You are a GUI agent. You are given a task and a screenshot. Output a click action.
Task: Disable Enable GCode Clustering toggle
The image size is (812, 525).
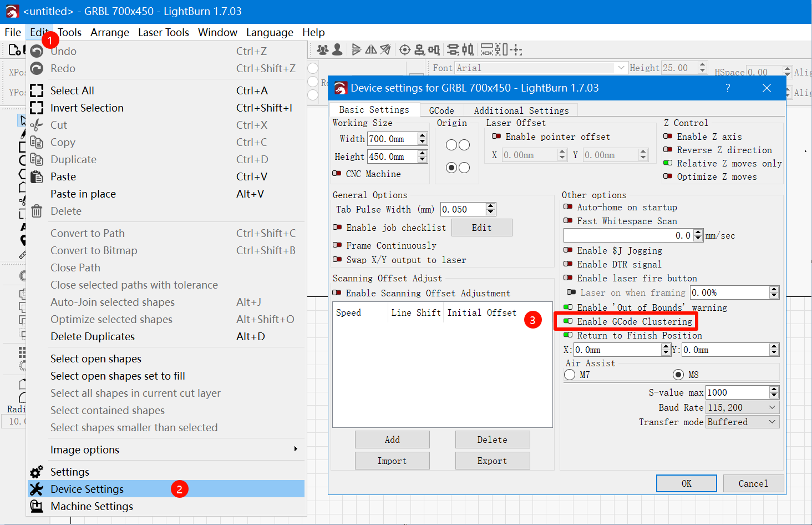coord(568,321)
